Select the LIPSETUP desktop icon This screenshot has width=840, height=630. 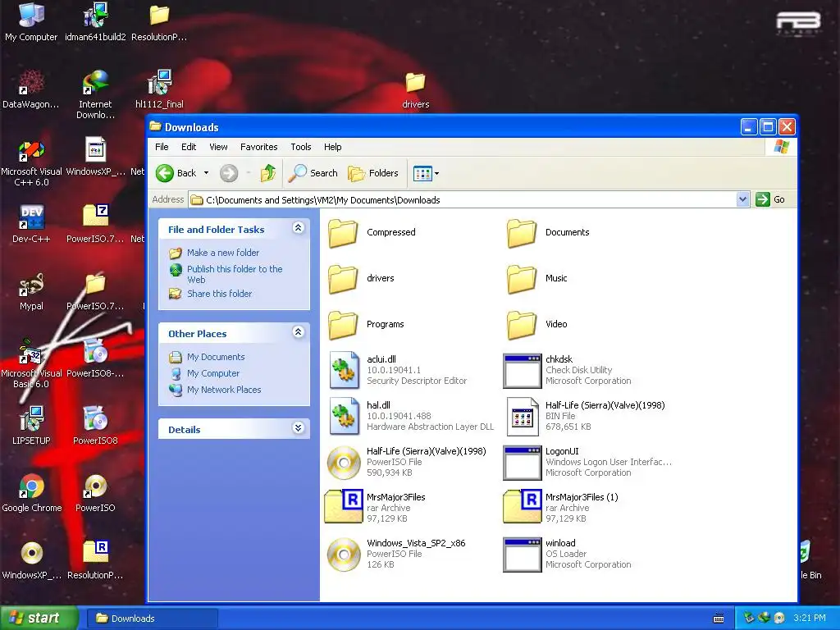pos(31,426)
